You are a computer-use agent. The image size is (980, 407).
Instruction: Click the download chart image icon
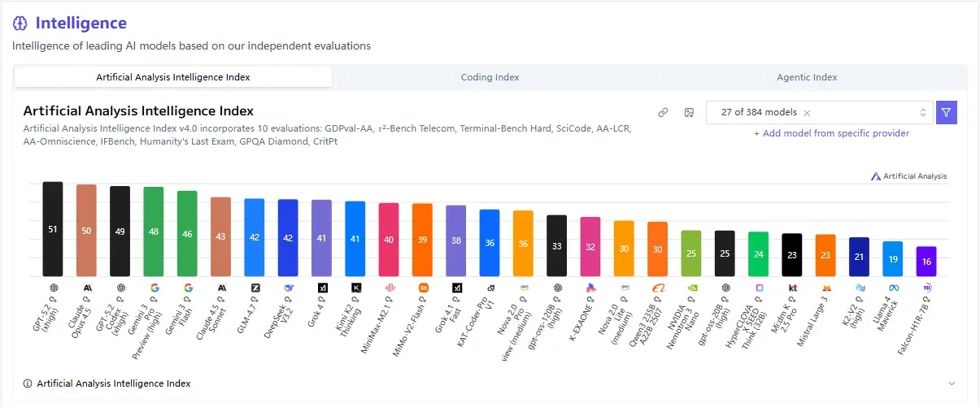point(688,113)
